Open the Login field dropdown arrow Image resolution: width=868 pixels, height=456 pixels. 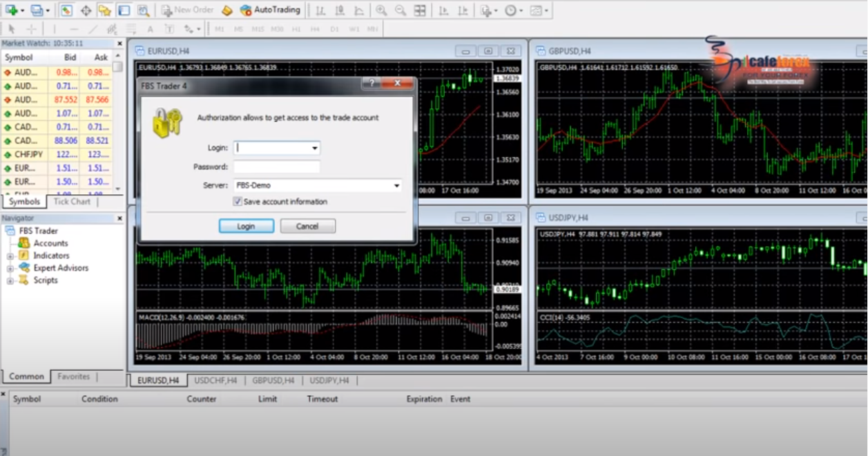tap(314, 148)
